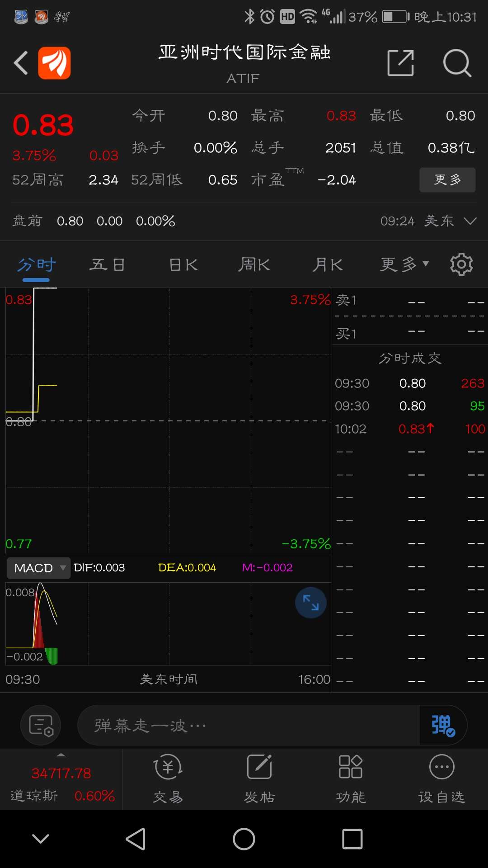Expand chart to fullscreen via arrows icon
This screenshot has height=868, width=488.
tap(311, 603)
